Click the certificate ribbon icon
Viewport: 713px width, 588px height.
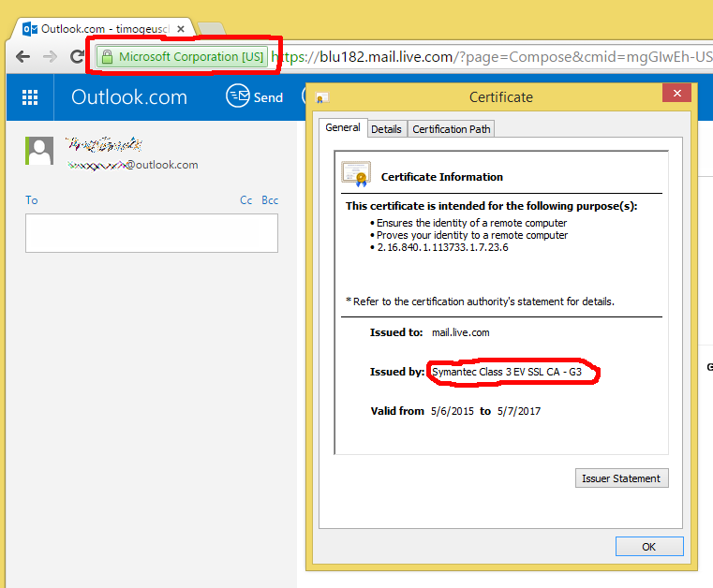coord(356,174)
